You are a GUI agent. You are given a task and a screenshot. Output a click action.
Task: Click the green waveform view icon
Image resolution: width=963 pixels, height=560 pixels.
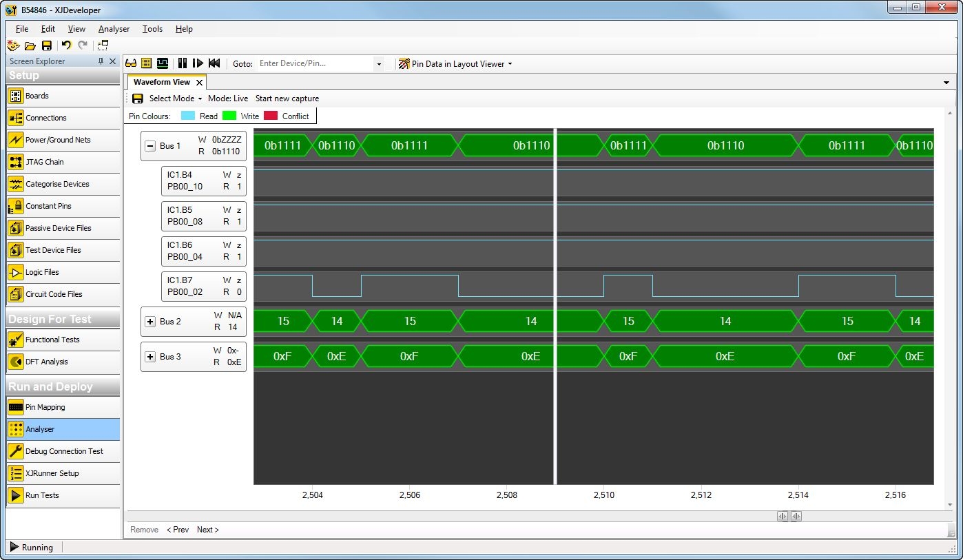163,63
